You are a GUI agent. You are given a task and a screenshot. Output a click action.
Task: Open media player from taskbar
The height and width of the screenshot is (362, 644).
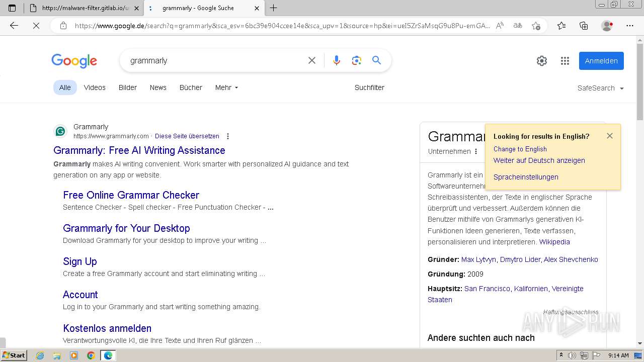click(x=74, y=355)
